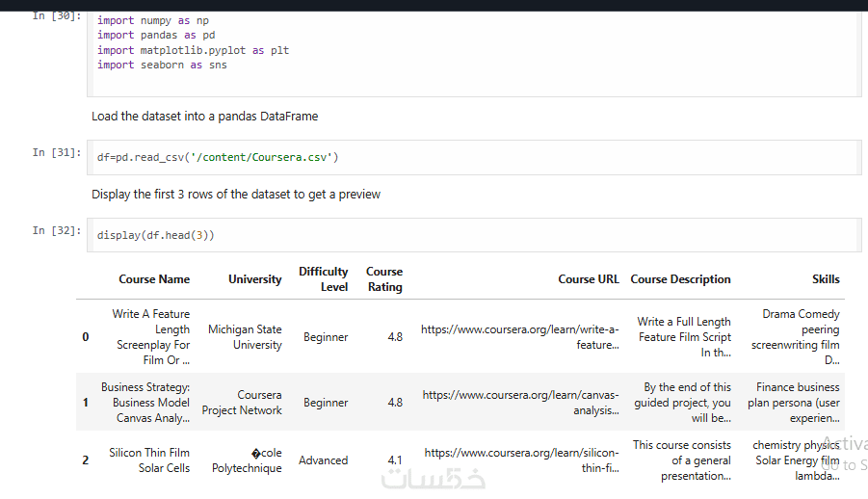This screenshot has width=868, height=499.
Task: Focus the pd.read_csv code cell
Action: [x=472, y=157]
